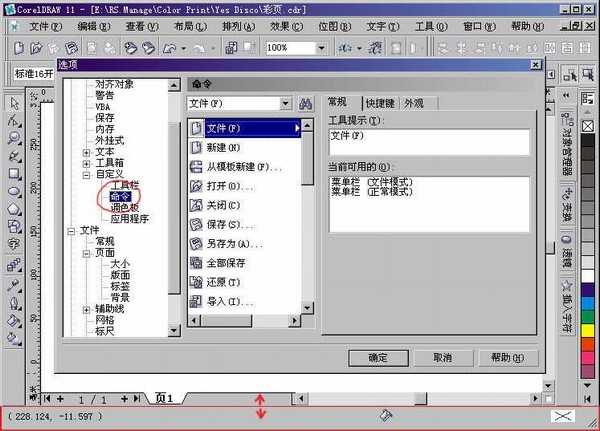Activate the Text tool

pyautogui.click(x=14, y=244)
